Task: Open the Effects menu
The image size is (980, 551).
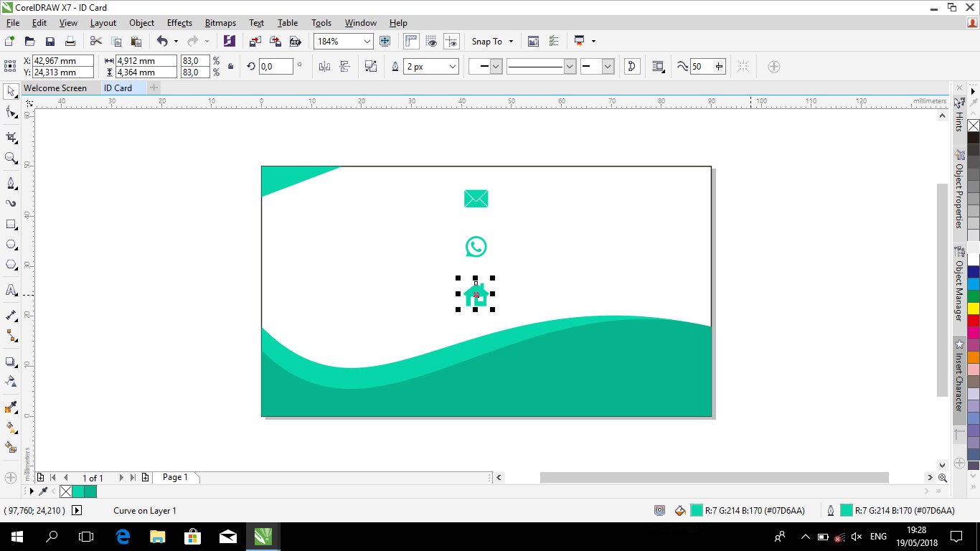Action: click(x=179, y=23)
